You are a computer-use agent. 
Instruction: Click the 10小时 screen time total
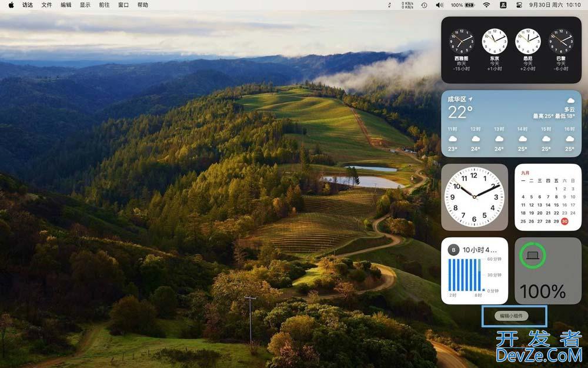(480, 250)
